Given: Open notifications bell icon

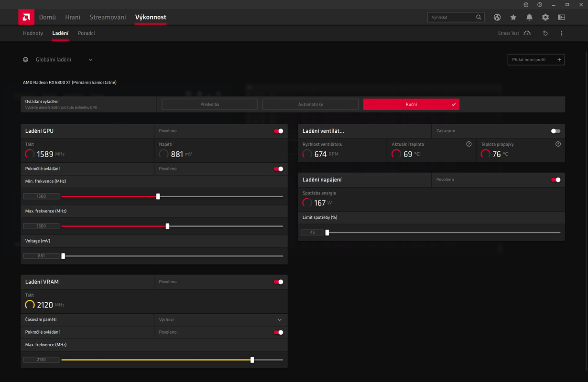Looking at the screenshot, I should coord(529,17).
